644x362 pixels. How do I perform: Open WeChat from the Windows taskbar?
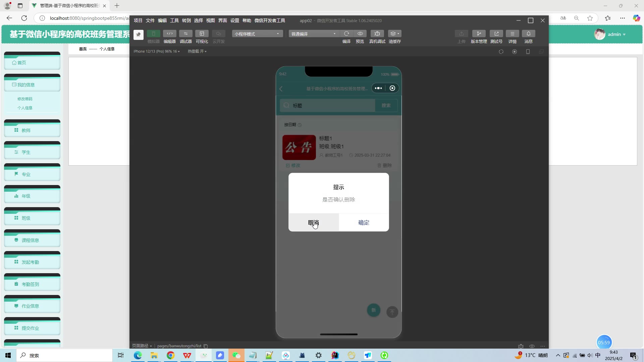(236, 355)
